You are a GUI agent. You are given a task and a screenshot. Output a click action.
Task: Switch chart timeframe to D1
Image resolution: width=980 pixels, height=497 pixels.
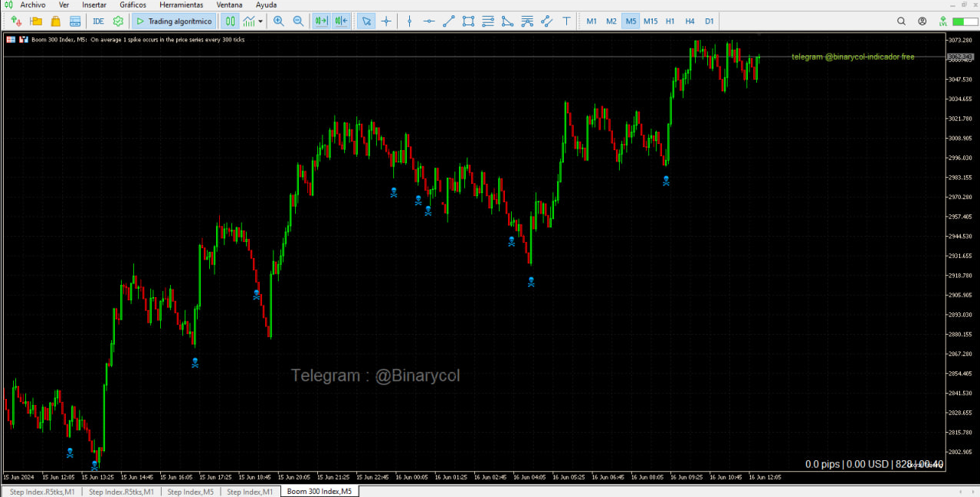tap(710, 21)
